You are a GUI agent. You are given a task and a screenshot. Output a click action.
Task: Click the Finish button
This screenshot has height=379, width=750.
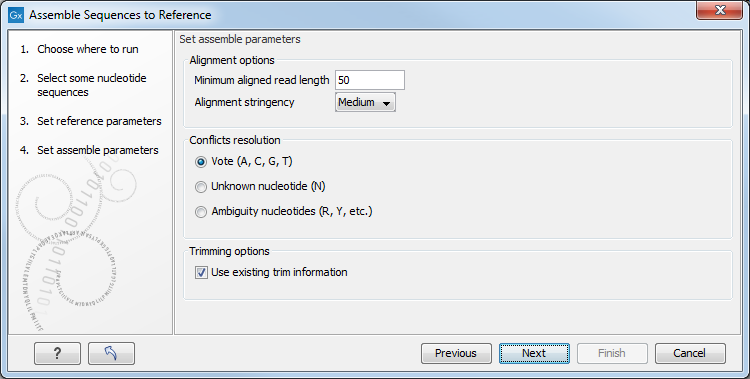click(x=612, y=353)
